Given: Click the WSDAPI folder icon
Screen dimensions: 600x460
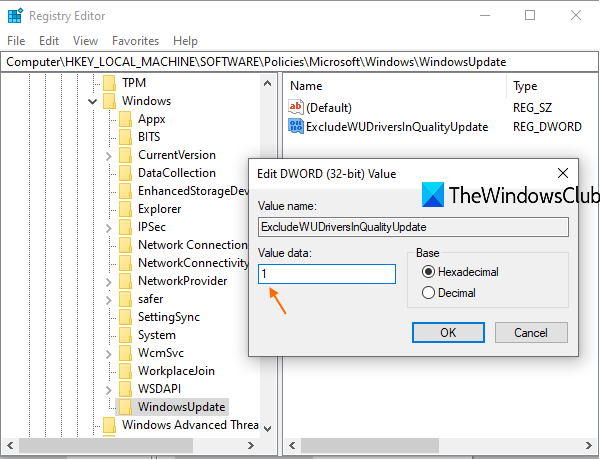Looking at the screenshot, I should click(125, 389).
